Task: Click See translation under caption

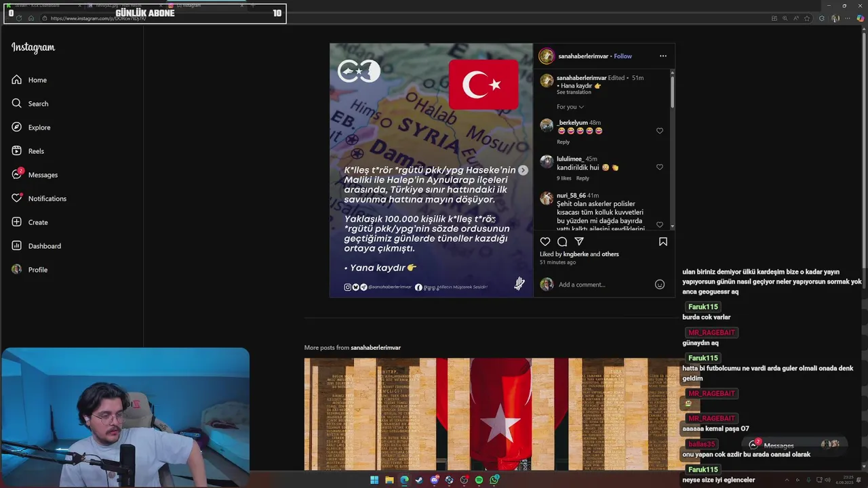Action: [574, 92]
